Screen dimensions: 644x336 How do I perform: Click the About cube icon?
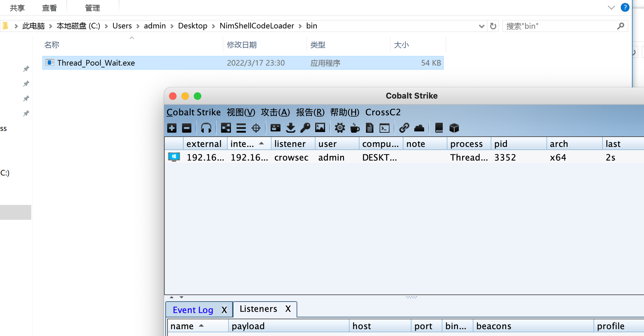coord(454,128)
